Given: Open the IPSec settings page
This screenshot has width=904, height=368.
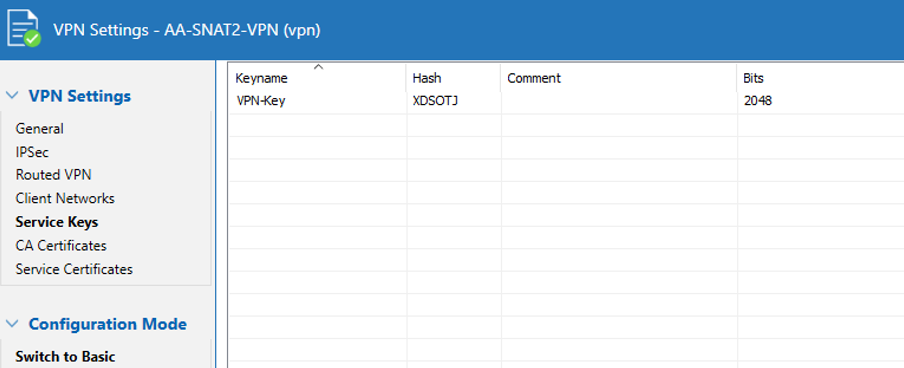Looking at the screenshot, I should coord(32,152).
